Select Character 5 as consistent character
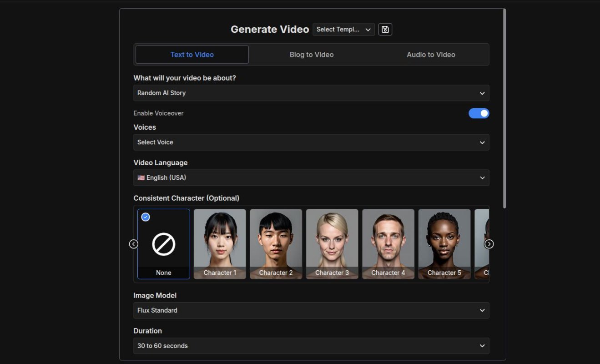 pyautogui.click(x=444, y=243)
